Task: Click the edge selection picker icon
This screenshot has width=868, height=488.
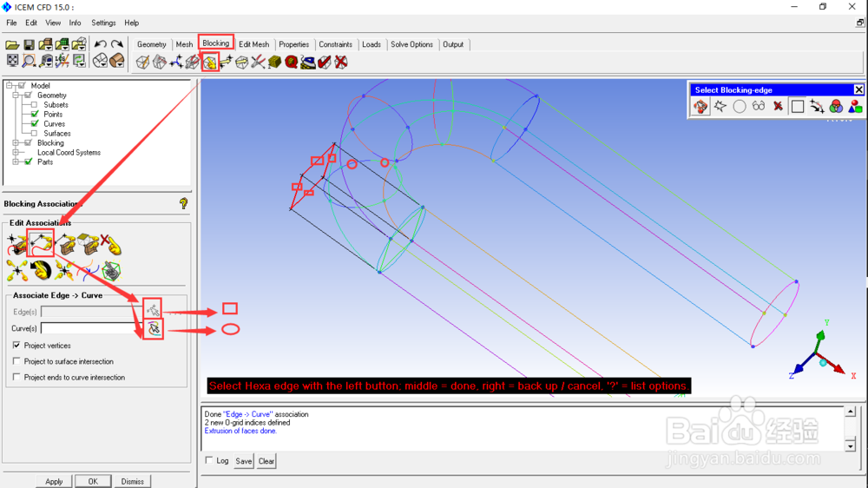Action: [x=153, y=310]
